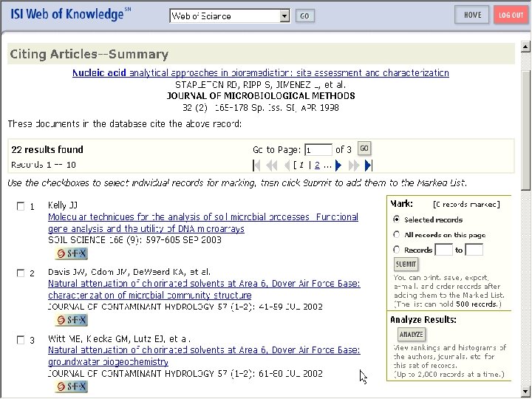Select the 'Selected records' radio option

[396, 219]
